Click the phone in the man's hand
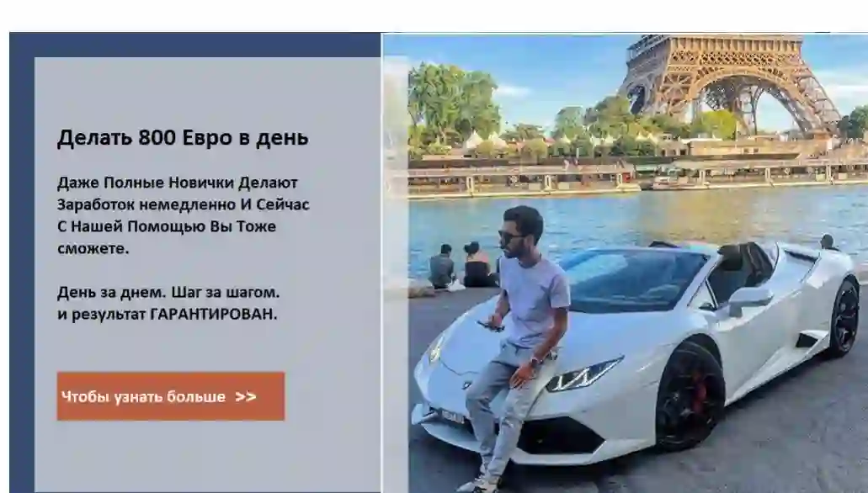 click(490, 326)
